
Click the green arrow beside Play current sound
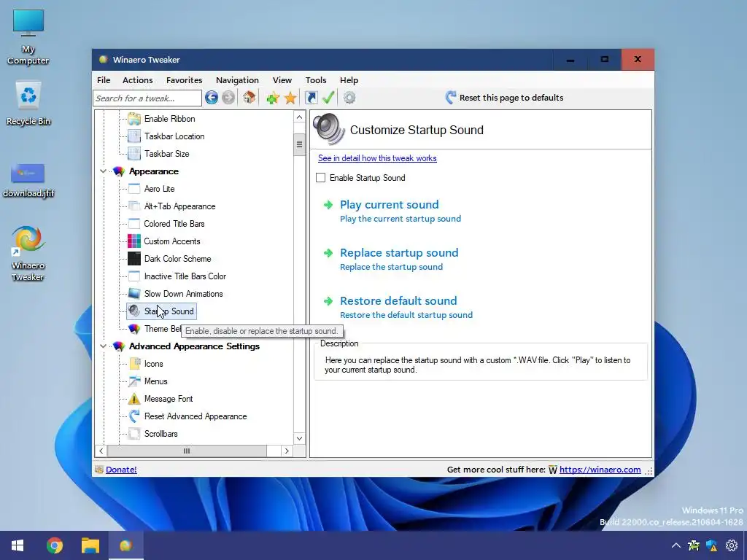[328, 205]
